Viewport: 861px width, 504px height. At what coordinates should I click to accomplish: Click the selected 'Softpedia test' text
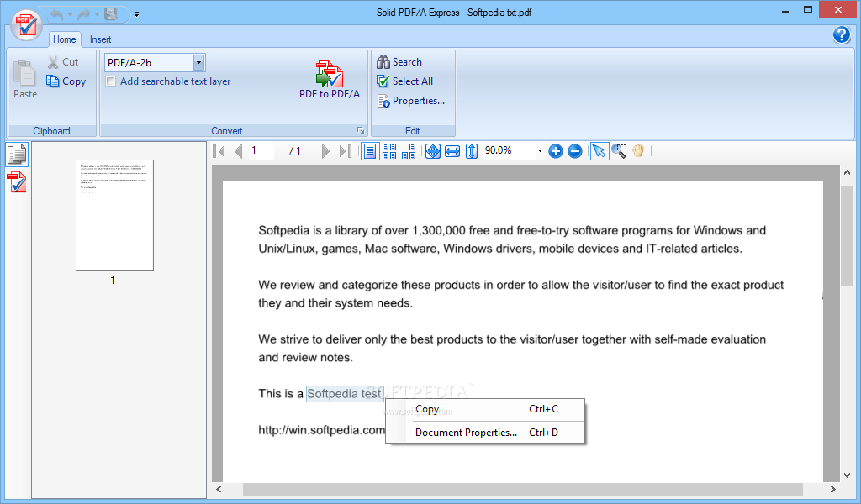point(344,394)
